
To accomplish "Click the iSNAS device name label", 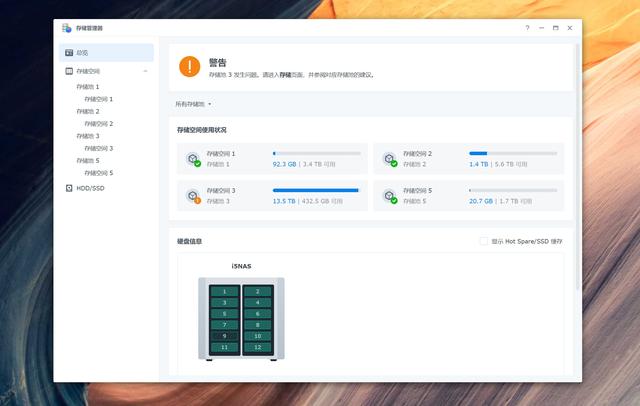I will tap(241, 266).
